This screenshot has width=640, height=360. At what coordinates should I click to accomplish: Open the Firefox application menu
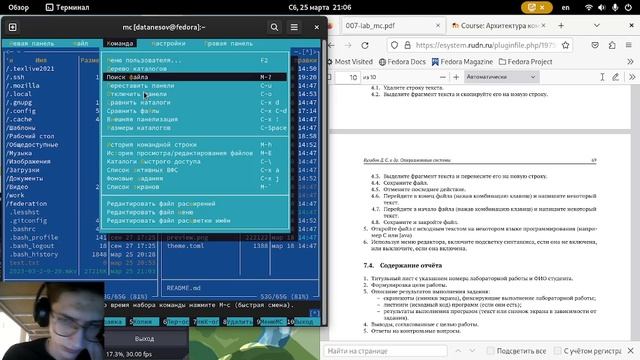click(629, 45)
